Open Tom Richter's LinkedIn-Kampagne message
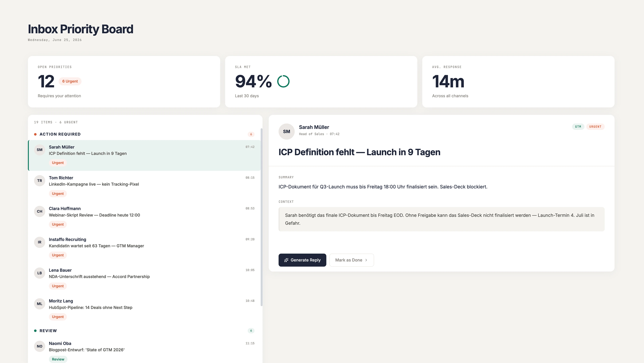644x363 pixels. point(144,186)
